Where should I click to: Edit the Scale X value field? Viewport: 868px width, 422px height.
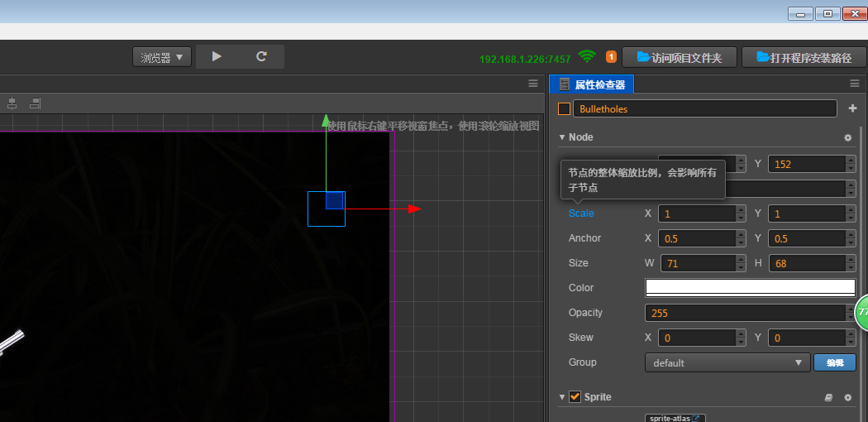tap(697, 213)
